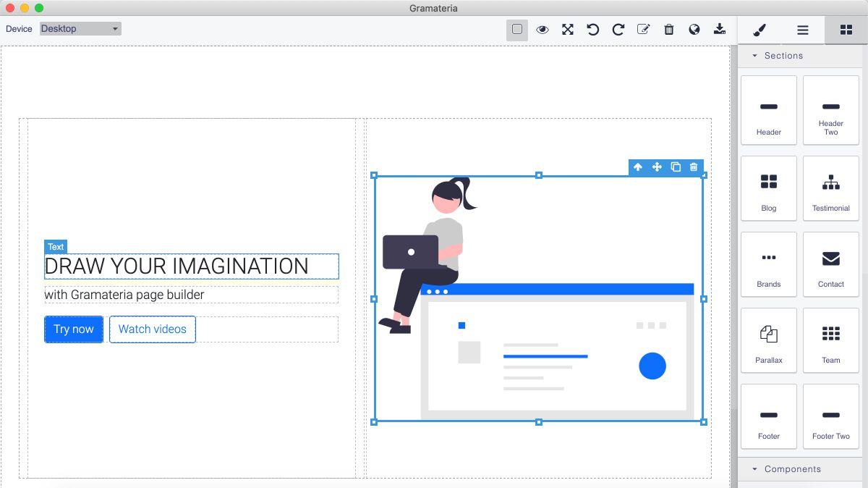The width and height of the screenshot is (868, 488).
Task: Select the Header section block
Action: (769, 110)
